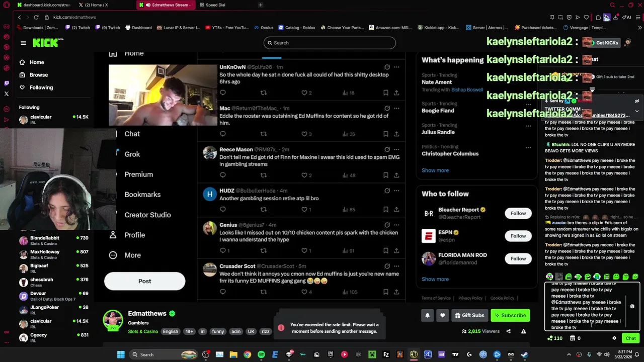Follow Bleacher Report in the stream
644x362 pixels.
click(518, 213)
